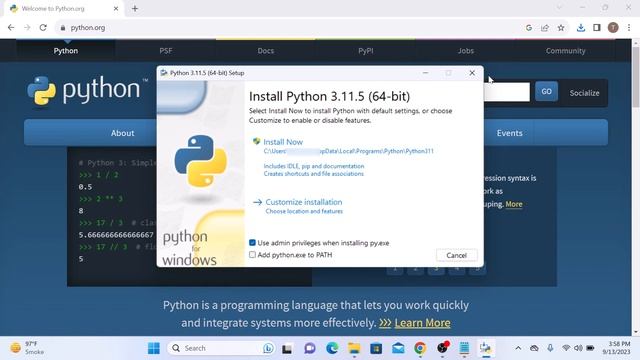Click the battery tray icon

coord(590,348)
